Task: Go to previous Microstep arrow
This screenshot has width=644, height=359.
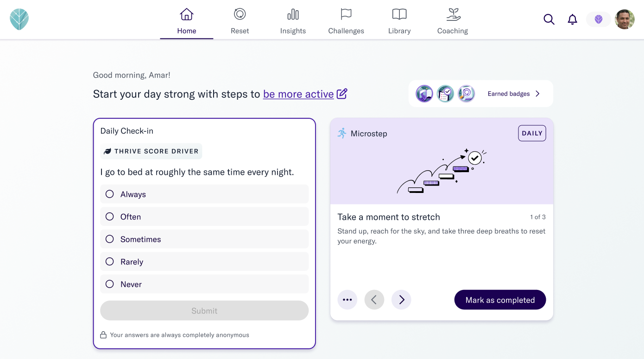Action: click(x=374, y=300)
